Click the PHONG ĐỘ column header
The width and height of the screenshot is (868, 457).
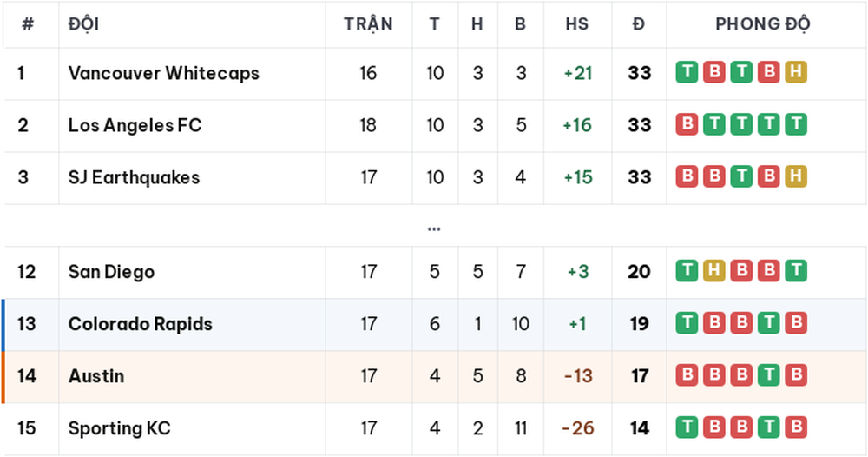coord(763,23)
